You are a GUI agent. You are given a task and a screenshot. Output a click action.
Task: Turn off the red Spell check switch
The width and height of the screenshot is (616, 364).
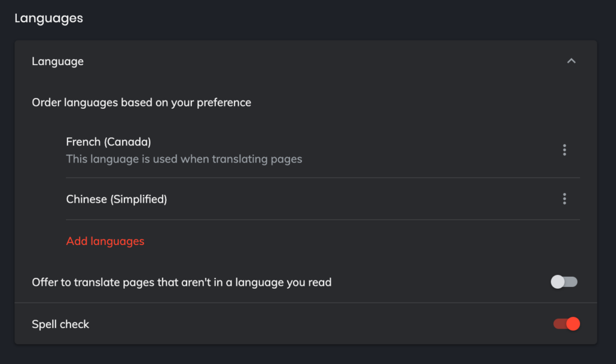(x=565, y=324)
